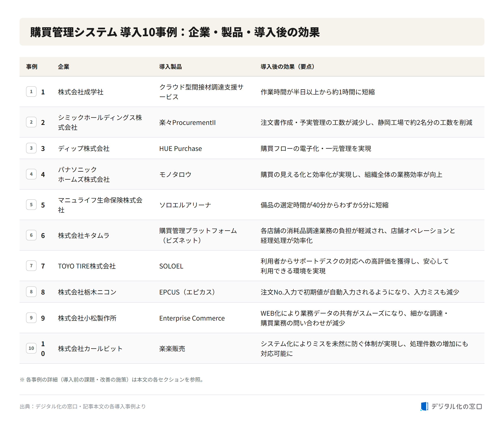Click the number 8 badge for 株式会社栃木ニコン

31,292
